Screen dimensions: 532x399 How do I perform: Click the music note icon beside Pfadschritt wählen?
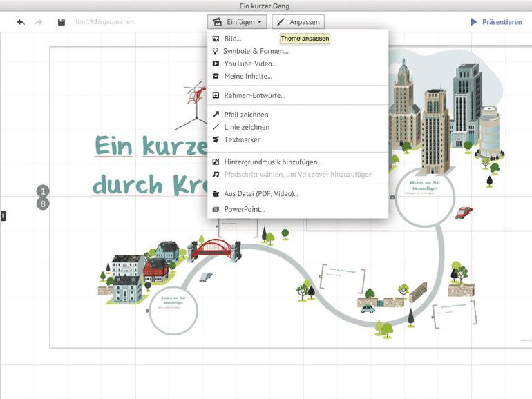pos(216,174)
